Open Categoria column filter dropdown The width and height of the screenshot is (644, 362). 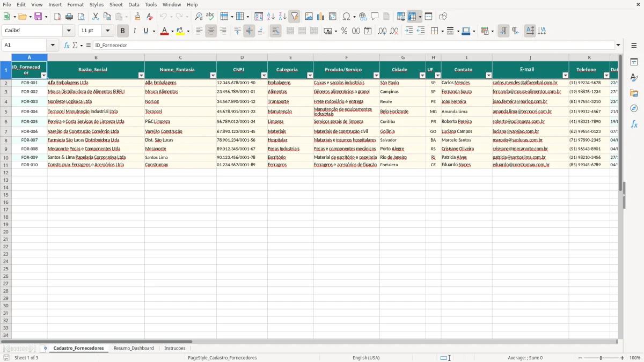(310, 76)
